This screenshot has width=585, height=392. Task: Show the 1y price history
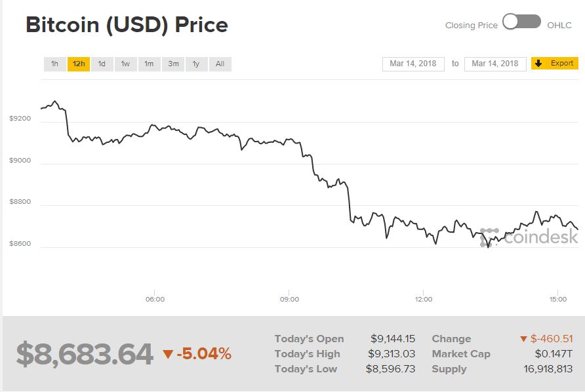click(196, 64)
